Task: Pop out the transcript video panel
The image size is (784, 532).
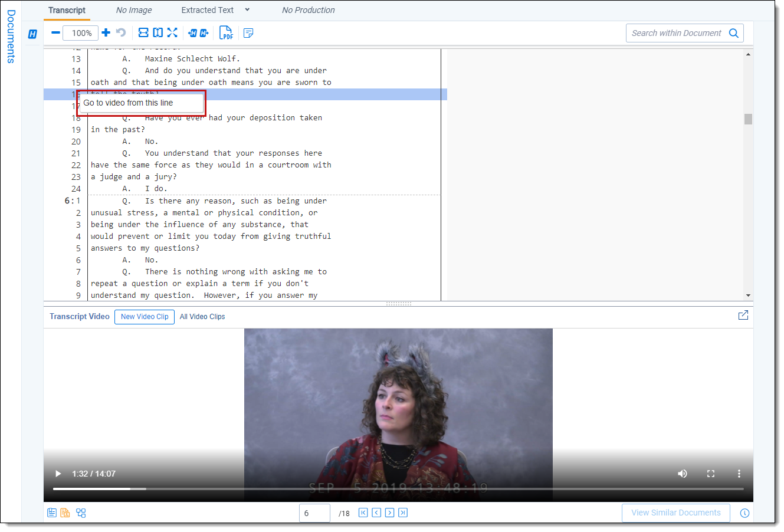Action: pos(743,316)
